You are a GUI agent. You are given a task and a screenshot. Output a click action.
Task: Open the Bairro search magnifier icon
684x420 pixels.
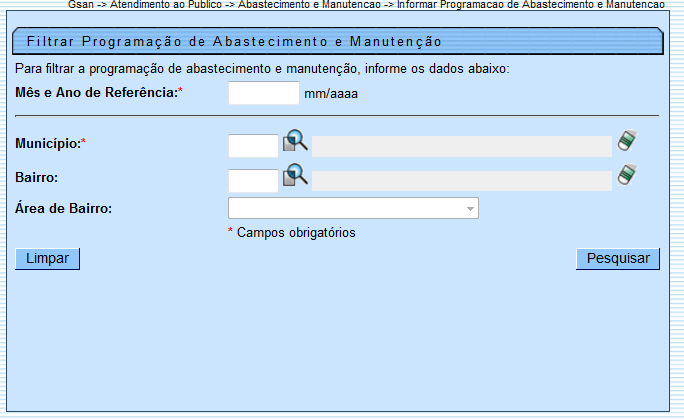tap(295, 177)
